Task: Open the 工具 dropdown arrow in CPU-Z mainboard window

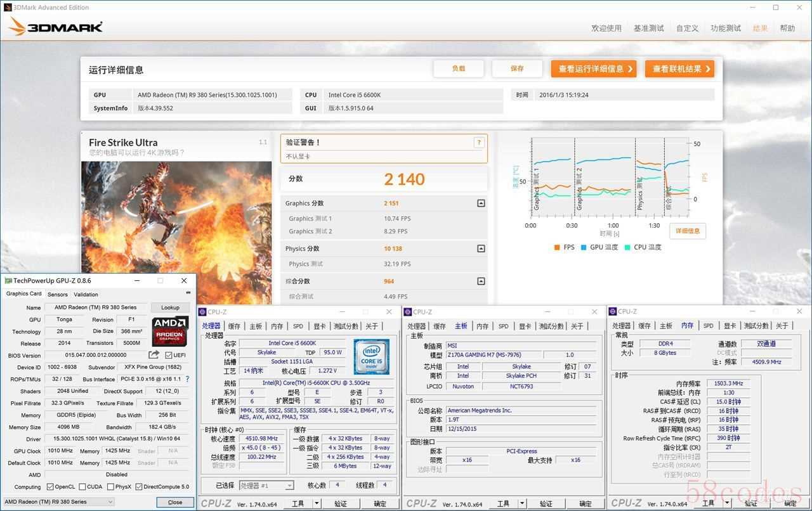Action: click(x=522, y=503)
